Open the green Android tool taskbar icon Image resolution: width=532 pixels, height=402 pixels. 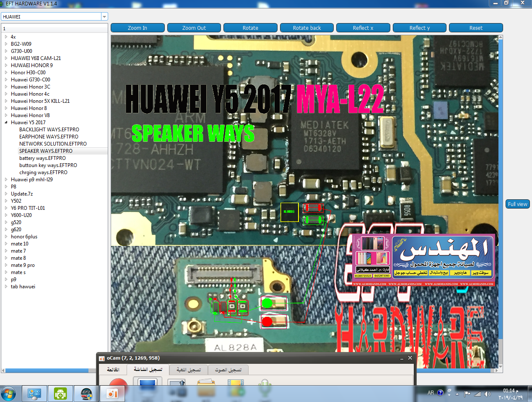[60, 394]
